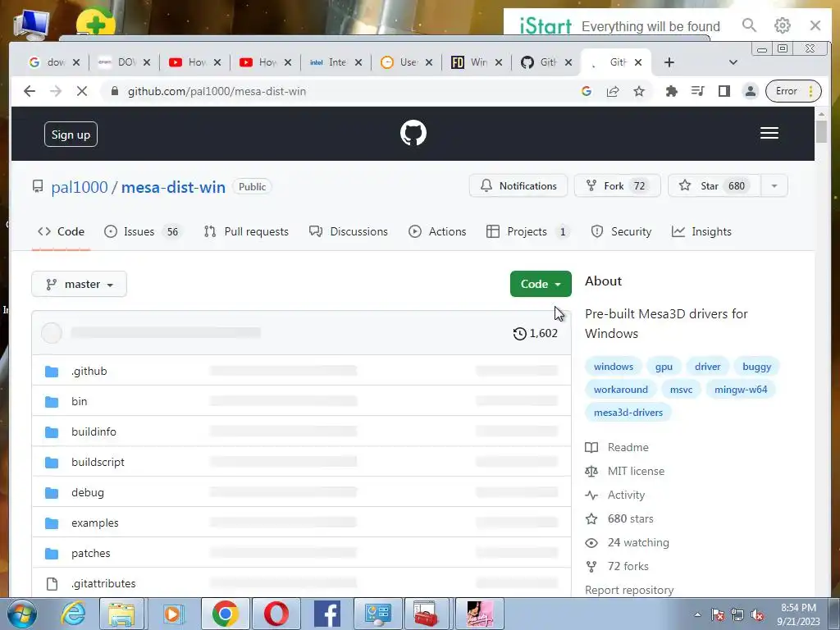This screenshot has height=630, width=840.
Task: Click the address bar URL field
Action: [343, 91]
